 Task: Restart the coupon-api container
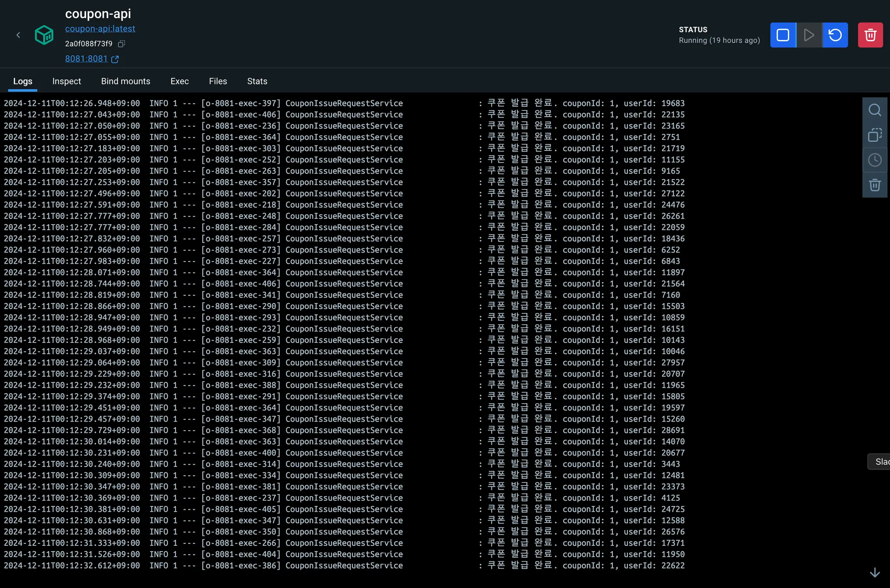(835, 35)
